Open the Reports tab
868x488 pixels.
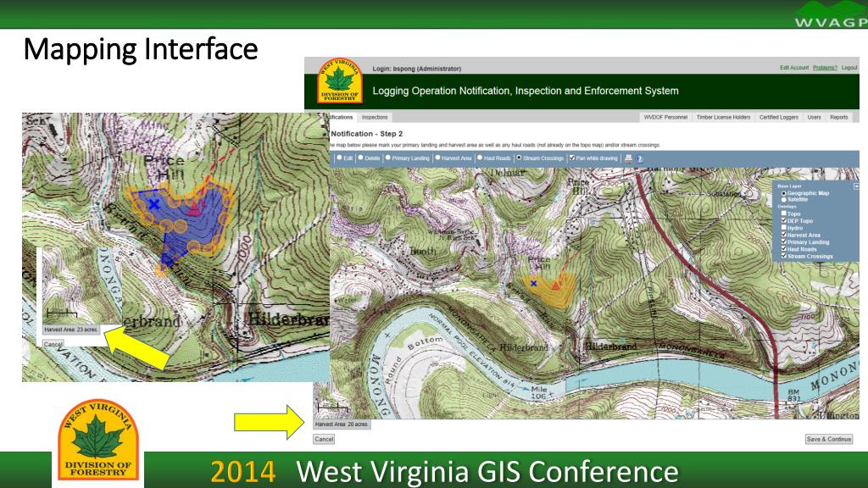(x=838, y=117)
